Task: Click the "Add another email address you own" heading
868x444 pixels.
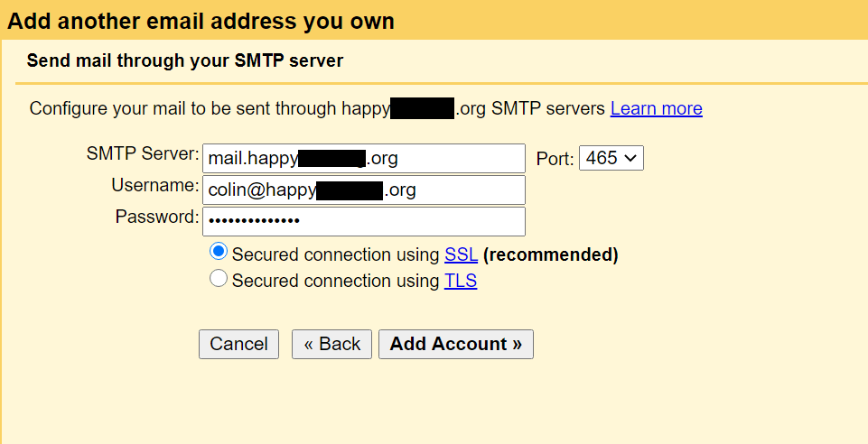Action: point(201,21)
